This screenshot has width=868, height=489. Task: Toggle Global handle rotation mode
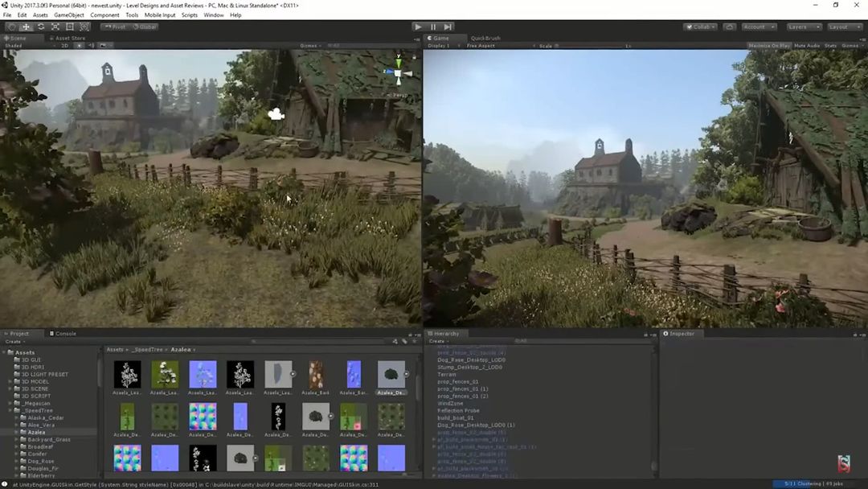pos(145,27)
